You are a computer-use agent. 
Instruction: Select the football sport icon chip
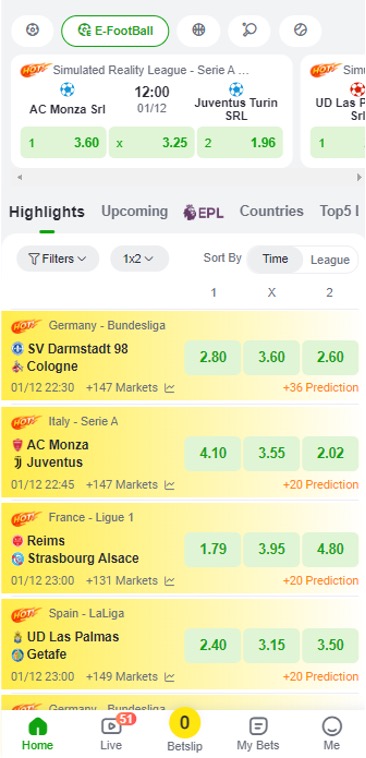32,30
